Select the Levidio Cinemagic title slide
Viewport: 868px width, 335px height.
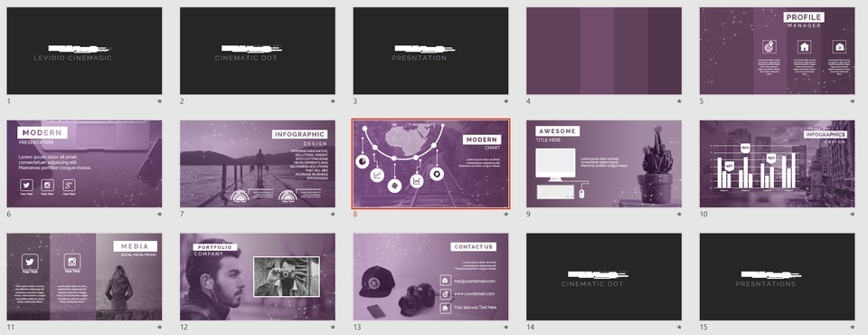[84, 51]
